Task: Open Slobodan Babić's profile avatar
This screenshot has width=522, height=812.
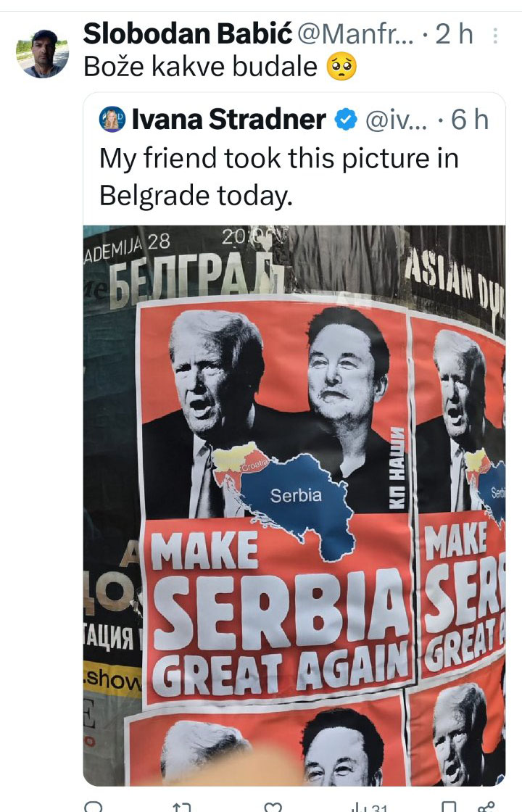Action: pos(43,54)
